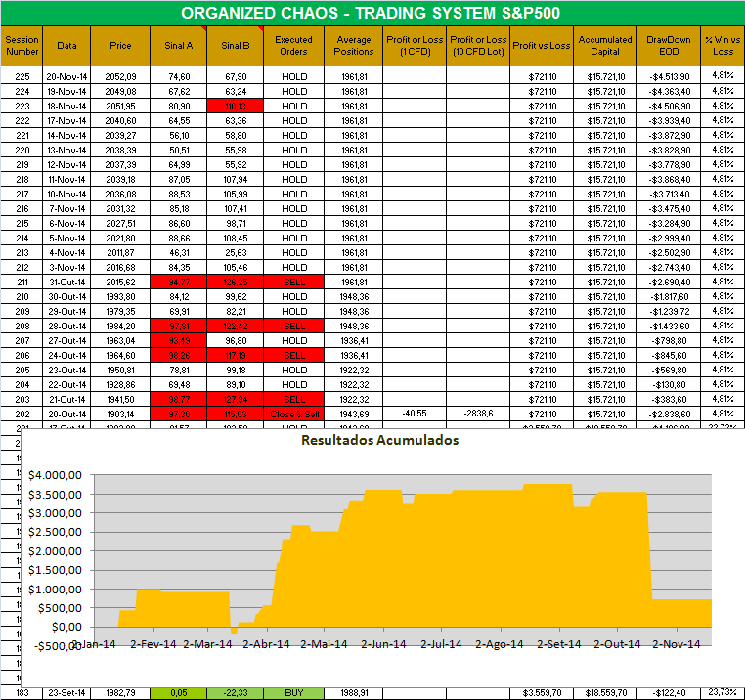This screenshot has height=700, width=745.
Task: Select the 'Accumulated Capital' column header
Action: (605, 46)
